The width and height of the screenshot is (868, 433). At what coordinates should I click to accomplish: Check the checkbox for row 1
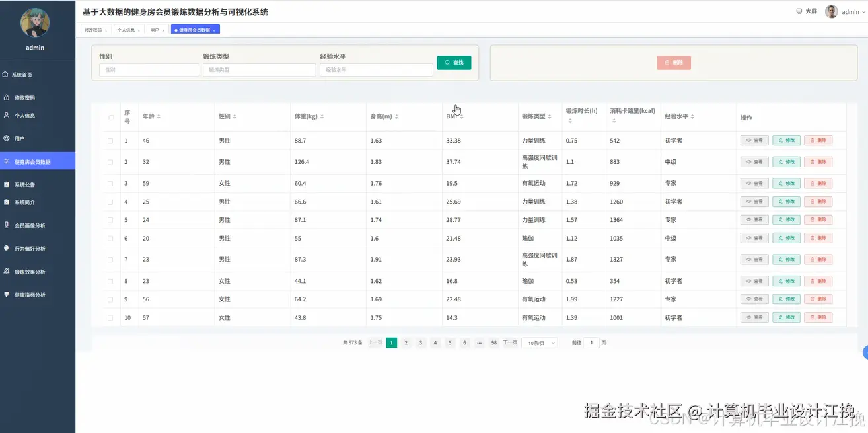coord(110,141)
